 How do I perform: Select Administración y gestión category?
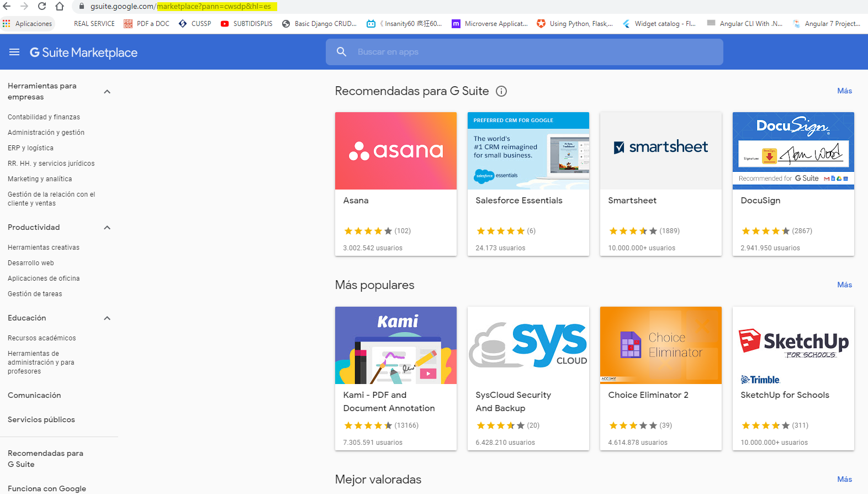click(46, 133)
